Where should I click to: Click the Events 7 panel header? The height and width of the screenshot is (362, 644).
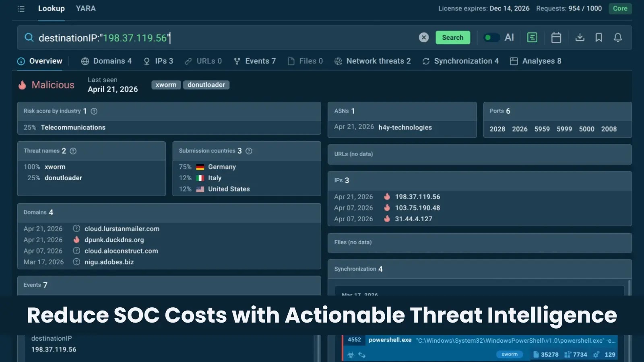pyautogui.click(x=169, y=285)
